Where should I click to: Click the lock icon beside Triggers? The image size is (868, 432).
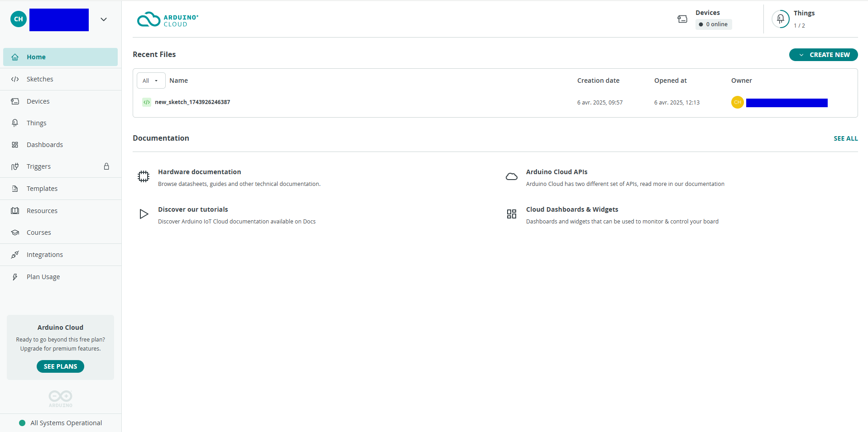click(x=106, y=166)
